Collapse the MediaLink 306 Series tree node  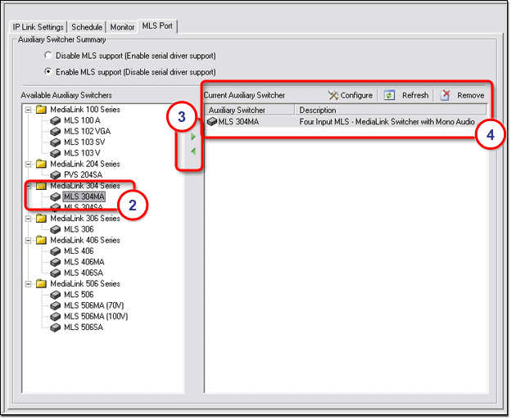coord(29,219)
